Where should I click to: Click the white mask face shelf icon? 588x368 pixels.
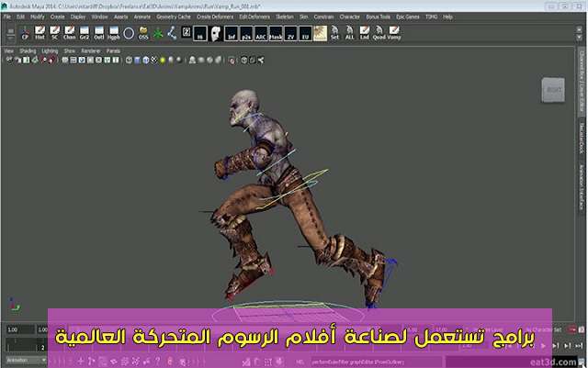click(x=216, y=33)
